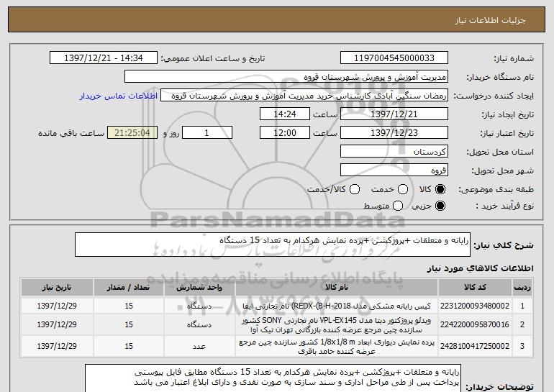Click remaining time countdown 21:25:04
Screen dimensions: 554x392
[x=132, y=133]
